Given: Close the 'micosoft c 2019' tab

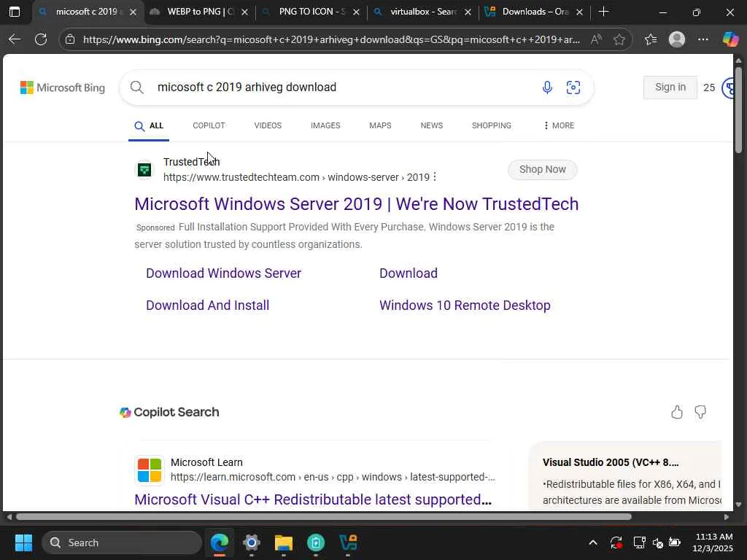Looking at the screenshot, I should coord(133,12).
